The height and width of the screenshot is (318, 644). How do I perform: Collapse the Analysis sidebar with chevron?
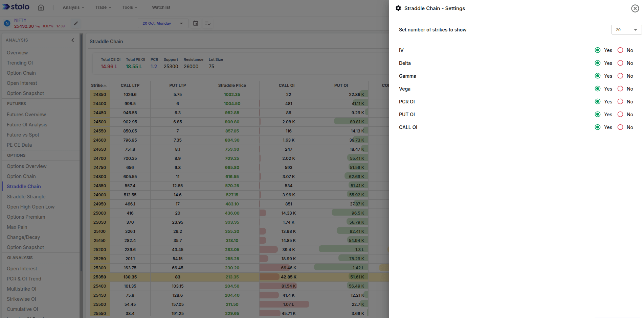pyautogui.click(x=73, y=40)
